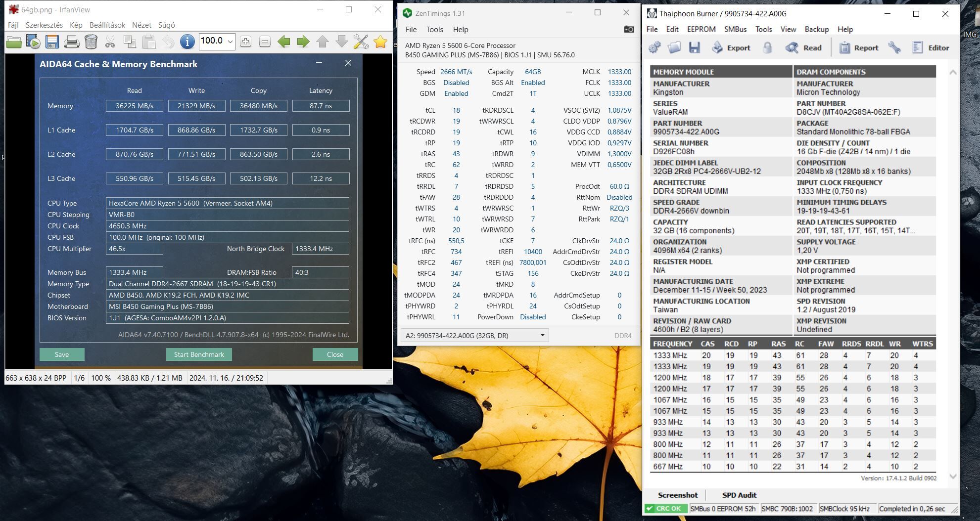The height and width of the screenshot is (521, 980).
Task: Open ZenTimings Tools menu
Action: point(434,30)
